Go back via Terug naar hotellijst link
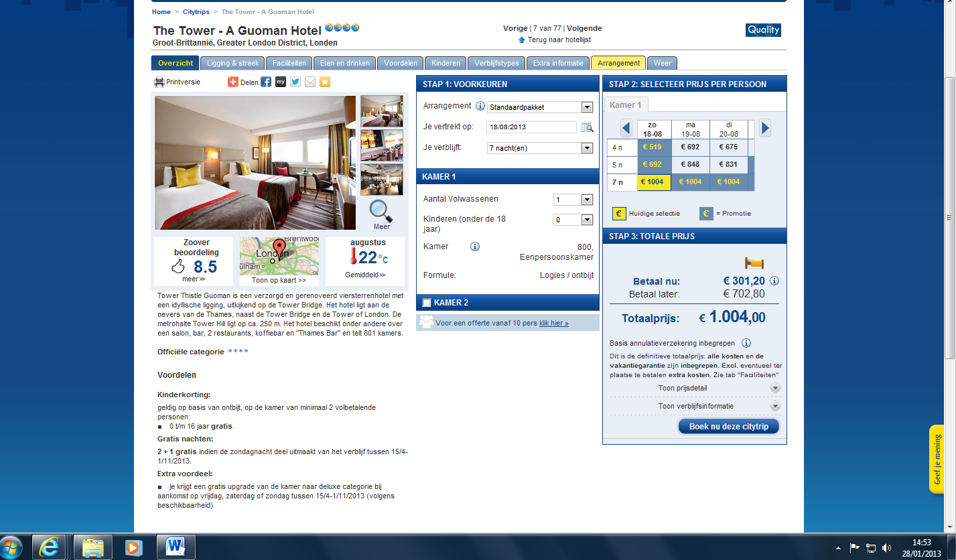The height and width of the screenshot is (560, 956). click(559, 40)
